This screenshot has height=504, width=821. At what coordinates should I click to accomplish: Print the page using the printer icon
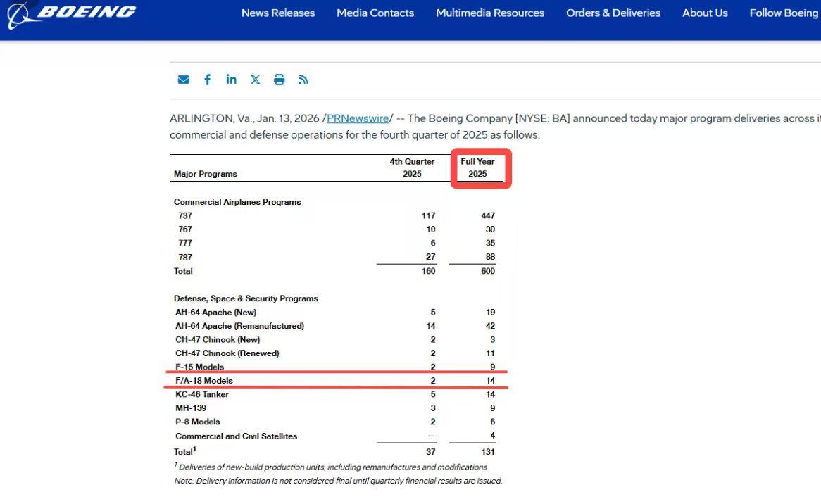click(x=279, y=80)
